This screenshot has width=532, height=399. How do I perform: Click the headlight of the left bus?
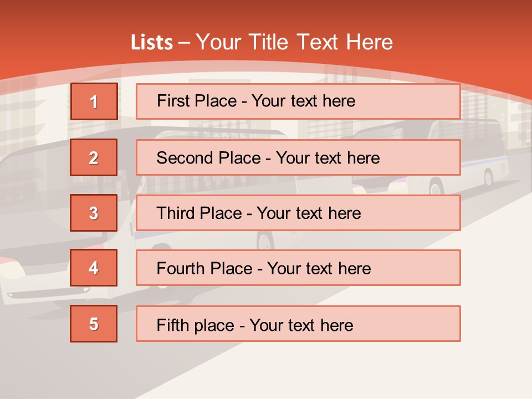(12, 271)
